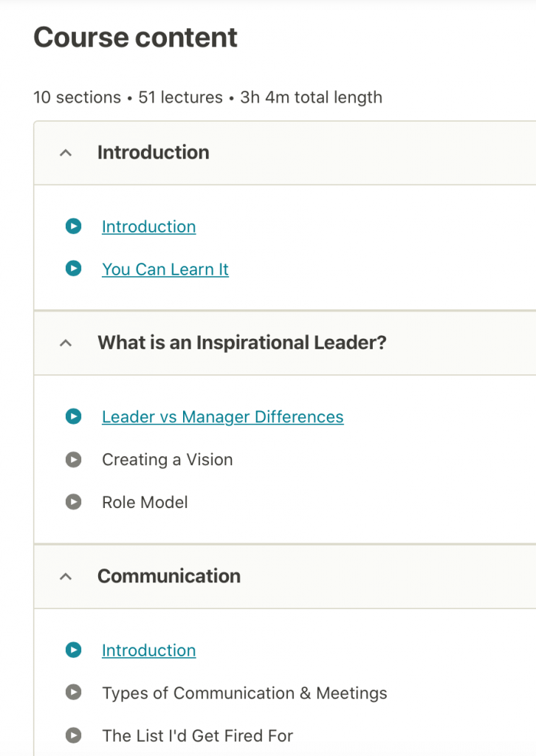Click play icon beside Communication's Introduction lecture

pyautogui.click(x=73, y=650)
